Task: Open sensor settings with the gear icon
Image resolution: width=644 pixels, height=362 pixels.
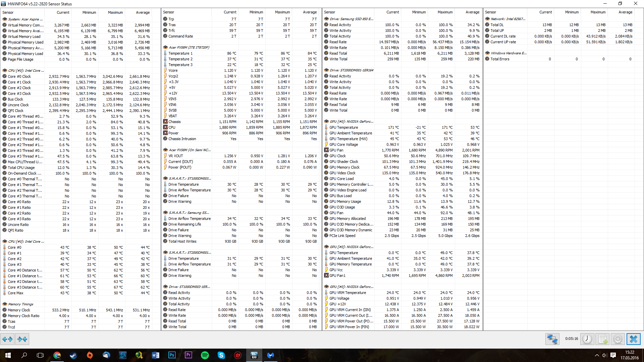Action: pyautogui.click(x=618, y=339)
